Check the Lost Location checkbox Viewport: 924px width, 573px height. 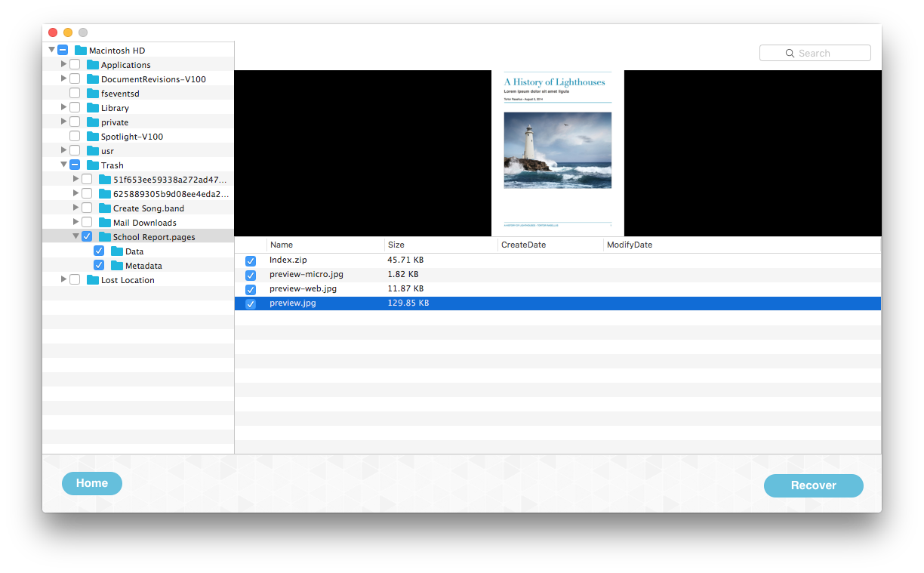(75, 280)
